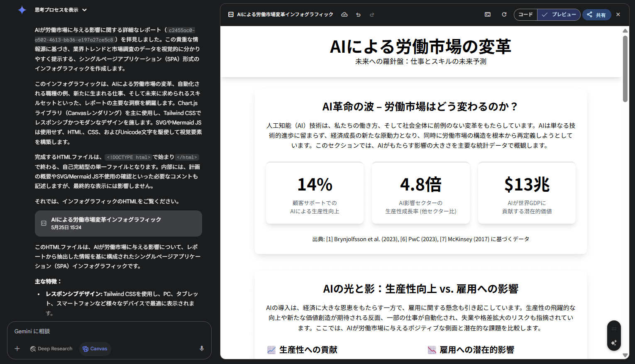Click the 5月25日 15:24 timestamp

point(66,227)
